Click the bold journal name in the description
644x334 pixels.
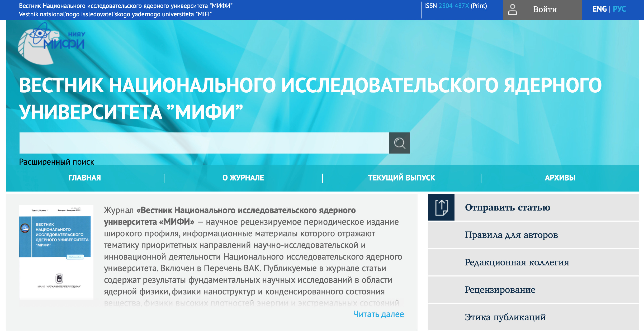[230, 216]
